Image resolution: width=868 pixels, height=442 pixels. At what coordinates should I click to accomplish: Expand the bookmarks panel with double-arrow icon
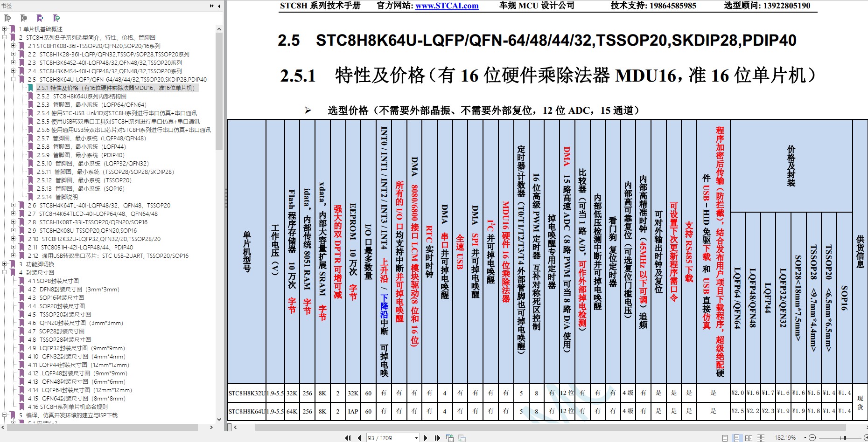point(211,6)
